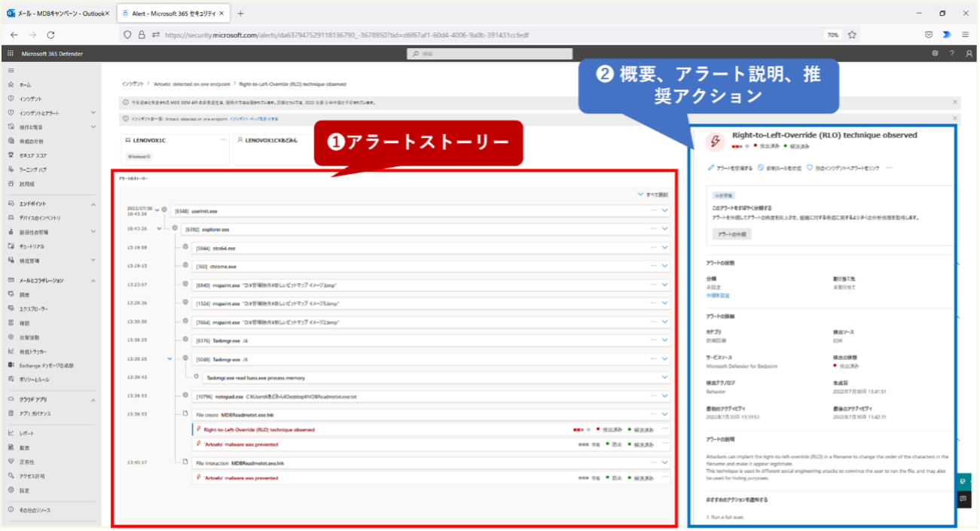Reload the browser page
Viewport: 980px width, 531px height.
point(50,35)
